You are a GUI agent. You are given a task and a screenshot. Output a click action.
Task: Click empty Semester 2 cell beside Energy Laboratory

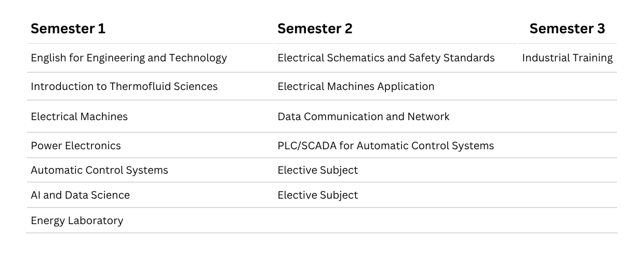pyautogui.click(x=395, y=220)
